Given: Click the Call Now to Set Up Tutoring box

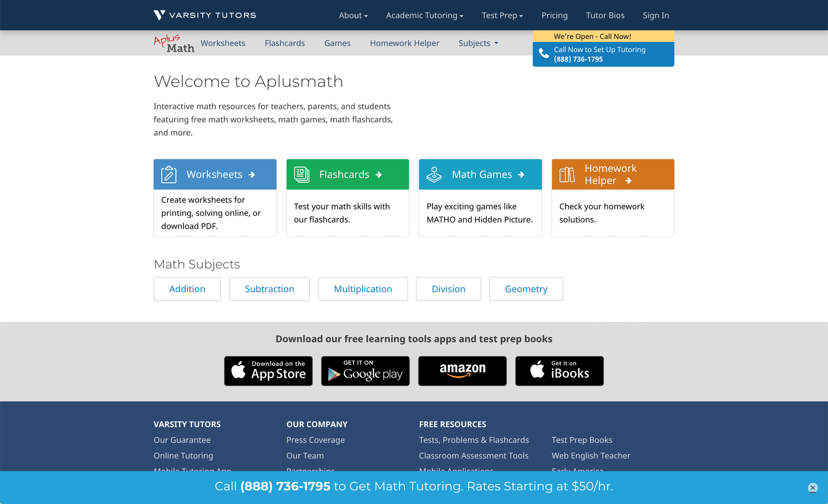Looking at the screenshot, I should tap(603, 54).
